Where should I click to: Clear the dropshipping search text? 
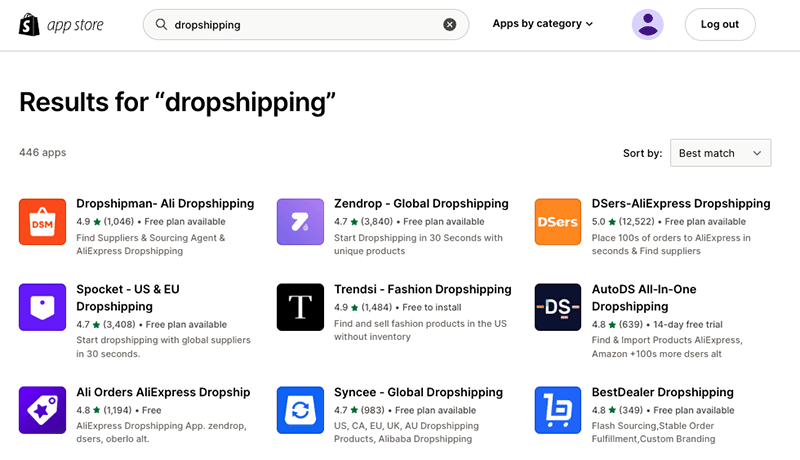pos(449,24)
